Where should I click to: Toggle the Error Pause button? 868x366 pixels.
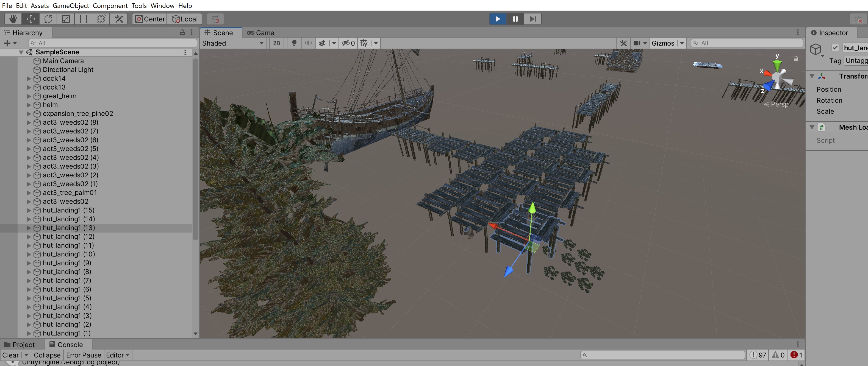pyautogui.click(x=83, y=355)
